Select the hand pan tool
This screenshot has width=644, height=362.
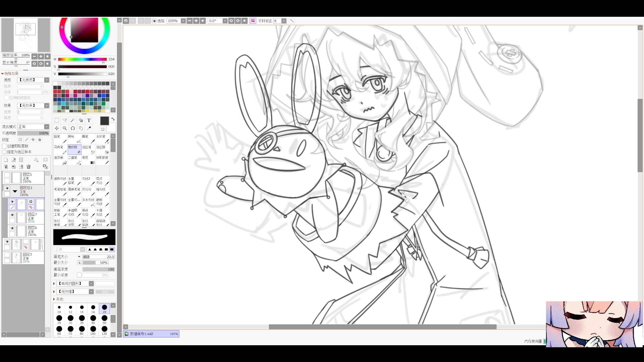(x=81, y=128)
